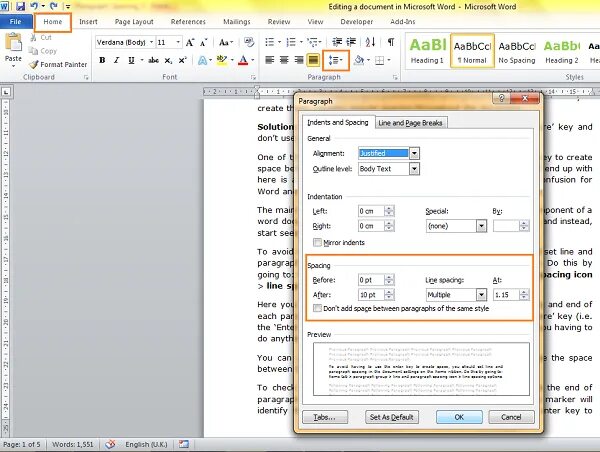The width and height of the screenshot is (600, 452).
Task: Open the font name Verdana dropdown
Action: pos(152,42)
